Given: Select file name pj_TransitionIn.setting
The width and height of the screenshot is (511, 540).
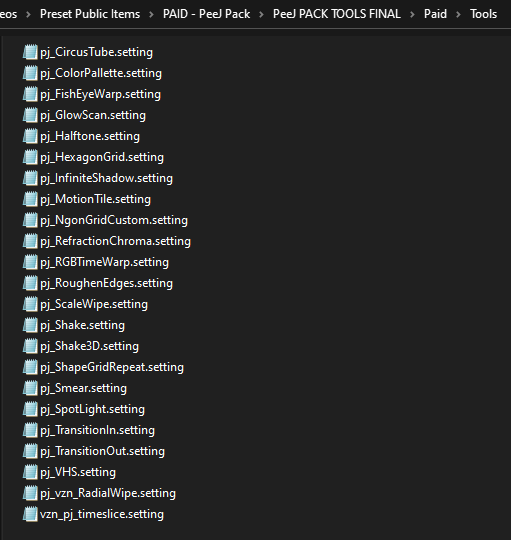Looking at the screenshot, I should (97, 430).
